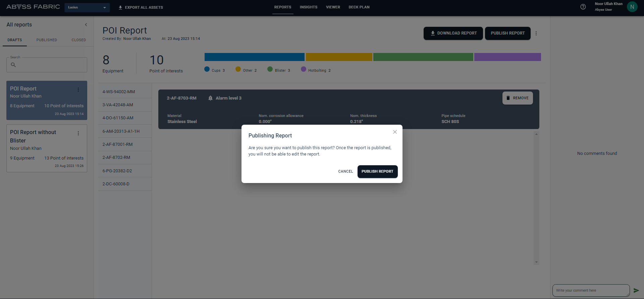
Task: Open the report header more options menu
Action: tap(536, 34)
